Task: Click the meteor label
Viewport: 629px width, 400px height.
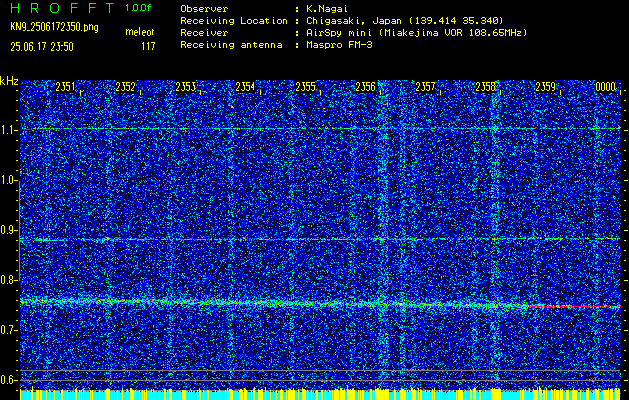Action: tap(140, 32)
